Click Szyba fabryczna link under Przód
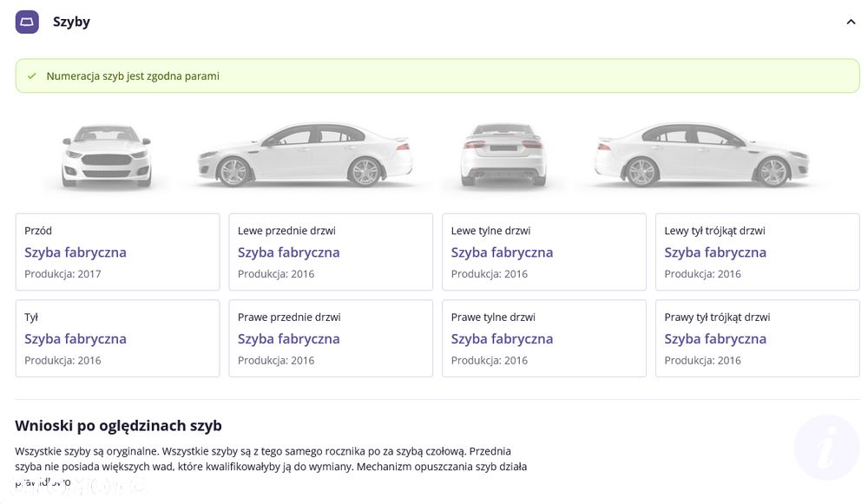This screenshot has height=504, width=868. [x=76, y=252]
